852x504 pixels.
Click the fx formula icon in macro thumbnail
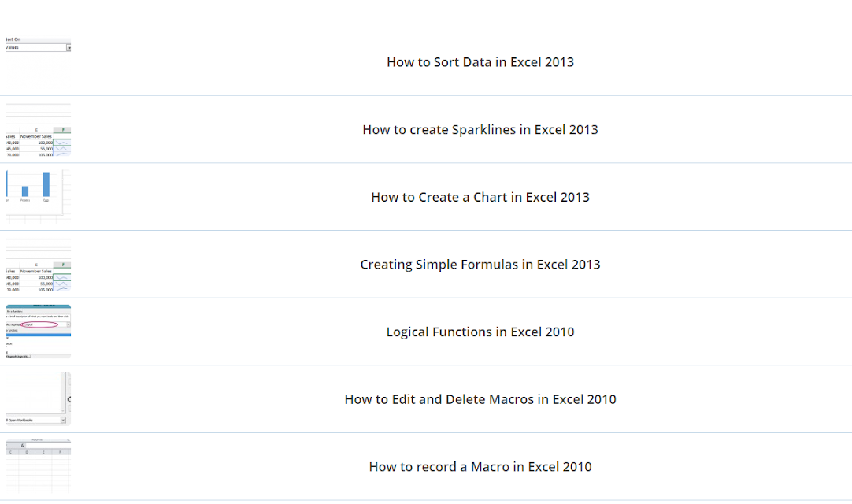coord(23,446)
